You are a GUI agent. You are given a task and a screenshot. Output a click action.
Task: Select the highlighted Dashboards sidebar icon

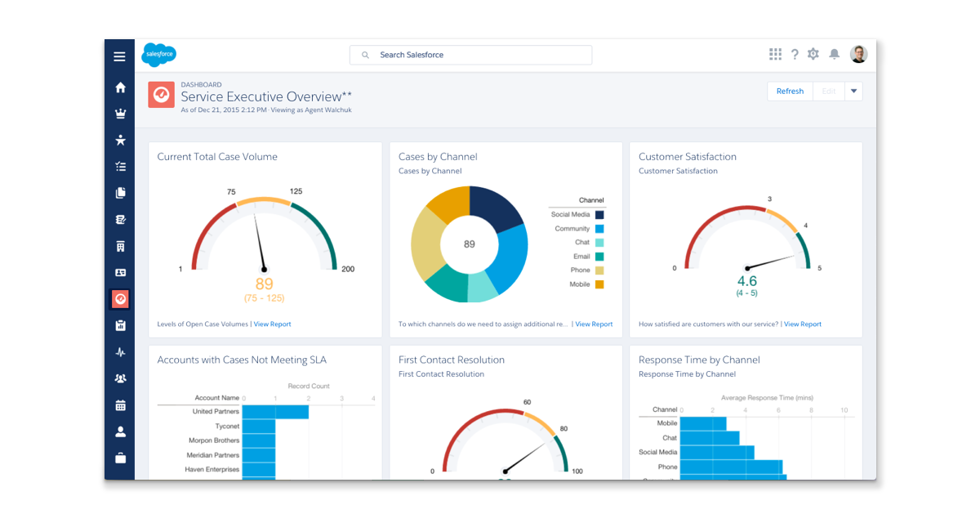point(120,299)
